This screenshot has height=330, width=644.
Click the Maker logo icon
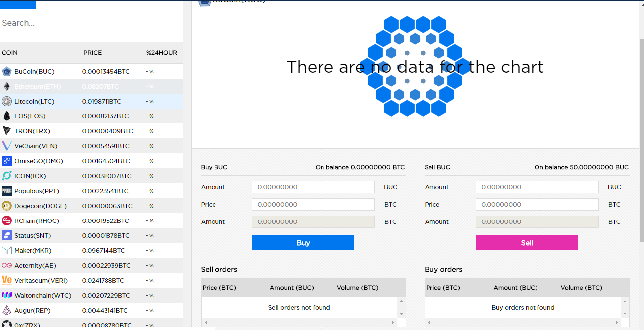[x=7, y=251]
